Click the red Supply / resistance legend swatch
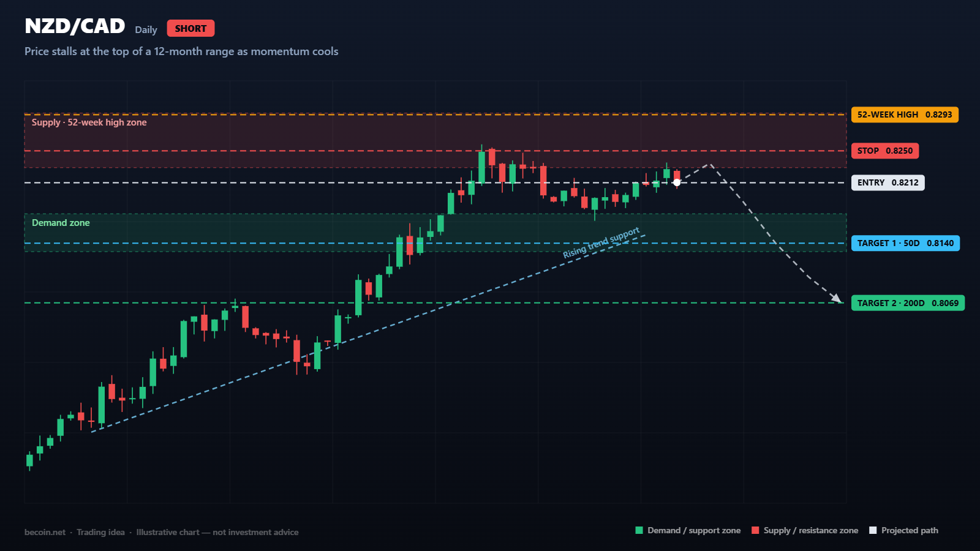 (x=755, y=530)
